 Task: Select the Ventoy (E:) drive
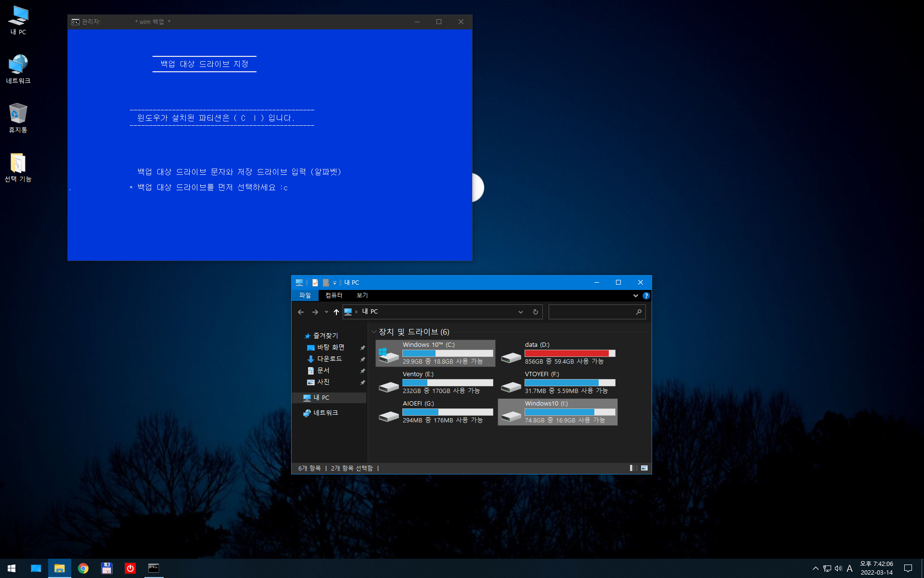[436, 382]
